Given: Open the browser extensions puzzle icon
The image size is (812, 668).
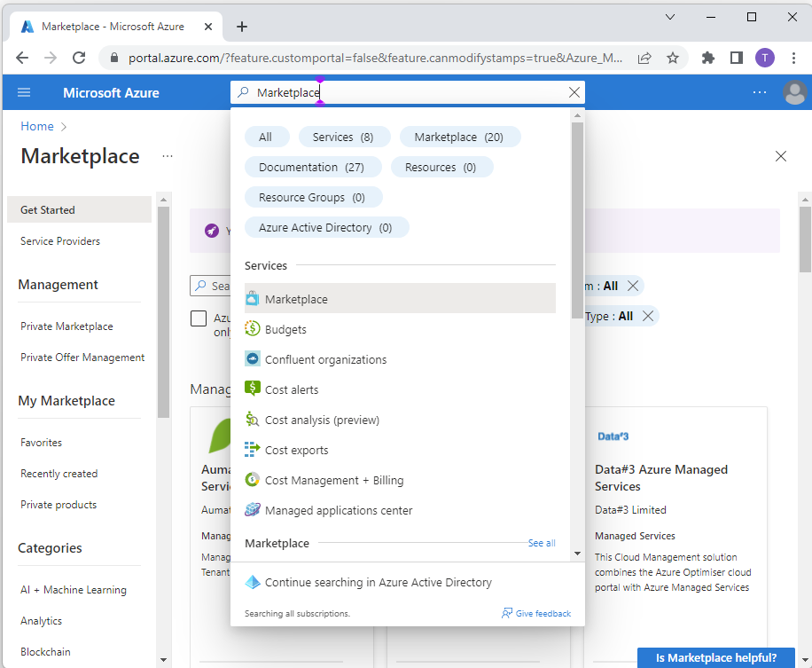Looking at the screenshot, I should [707, 58].
